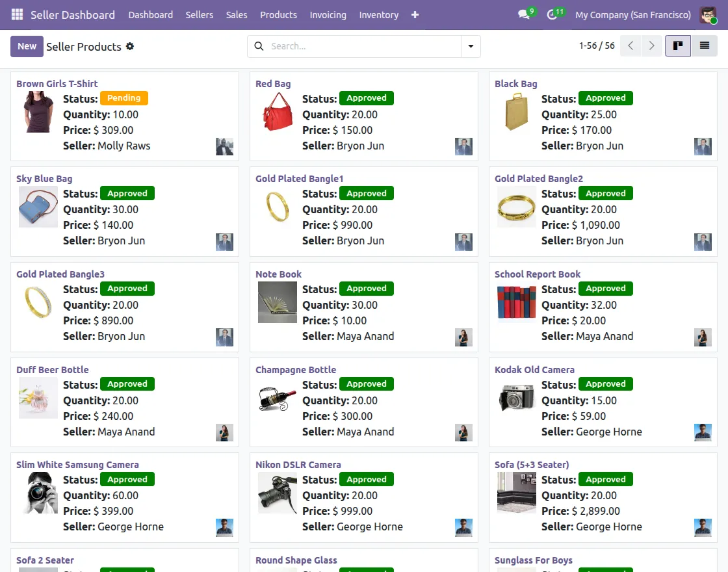728x572 pixels.
Task: Open the Seller Products gear settings icon
Action: (x=130, y=46)
